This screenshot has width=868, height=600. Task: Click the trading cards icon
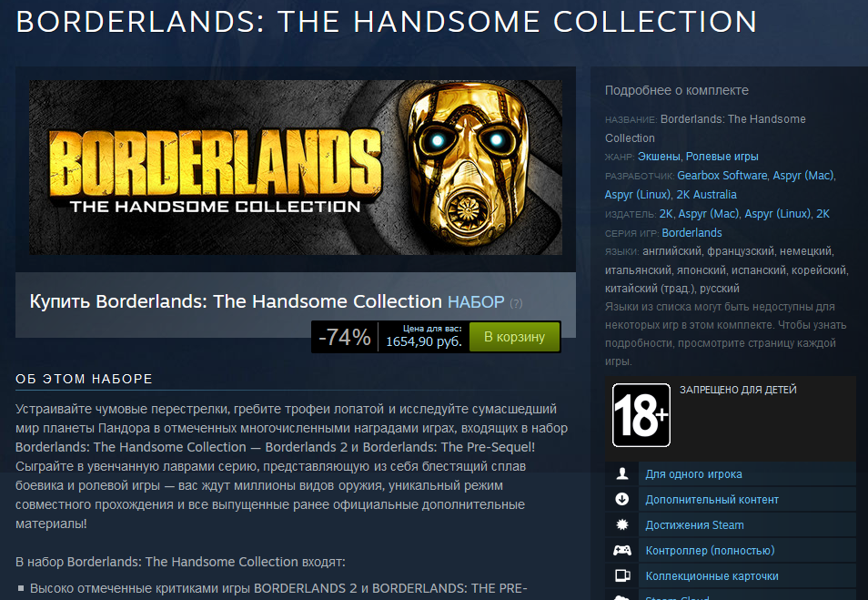point(622,575)
